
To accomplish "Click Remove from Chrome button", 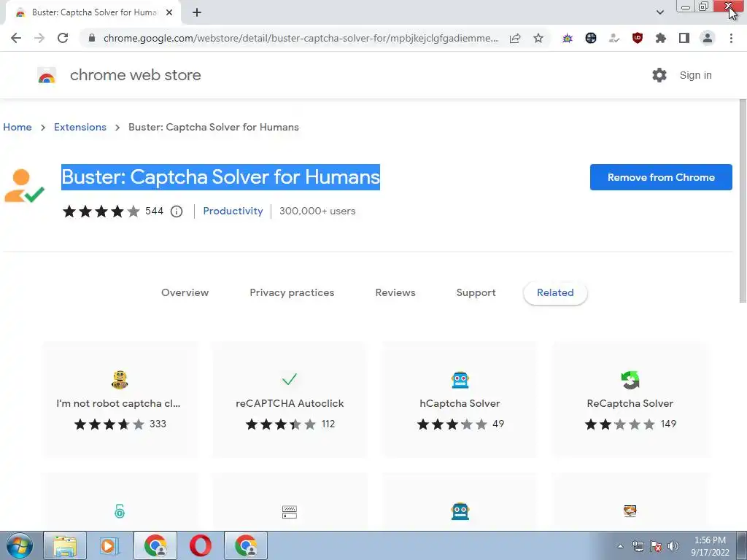I will tap(661, 177).
